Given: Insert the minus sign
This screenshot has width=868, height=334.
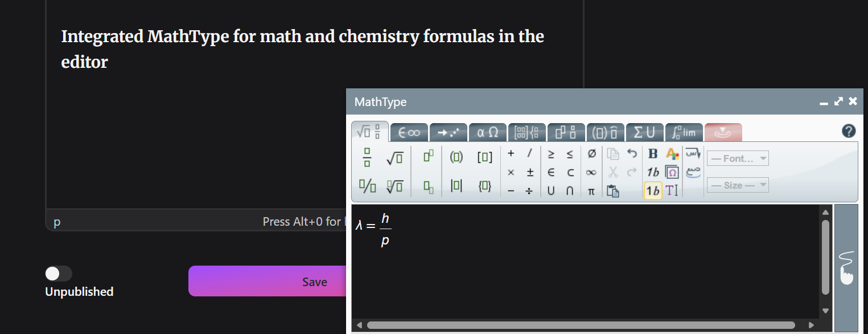Looking at the screenshot, I should click(x=511, y=191).
